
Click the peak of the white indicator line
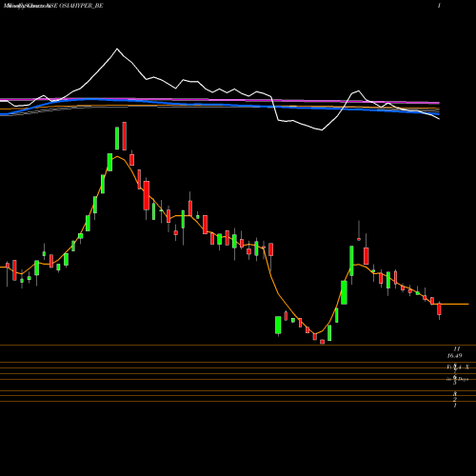coord(117,49)
